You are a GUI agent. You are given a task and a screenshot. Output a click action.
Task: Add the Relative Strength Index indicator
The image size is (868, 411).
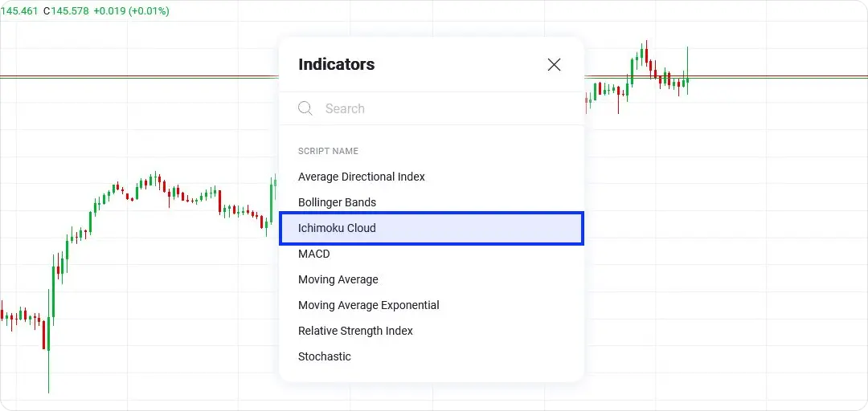[355, 331]
